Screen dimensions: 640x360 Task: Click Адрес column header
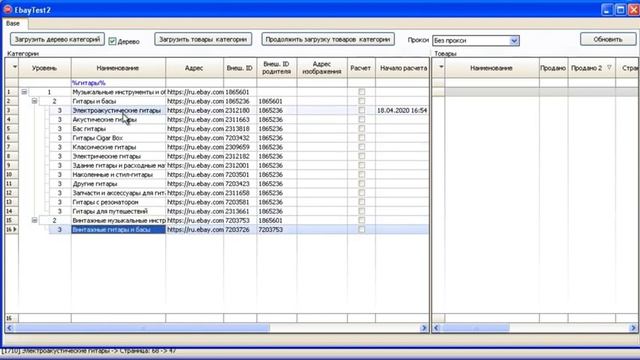point(194,68)
